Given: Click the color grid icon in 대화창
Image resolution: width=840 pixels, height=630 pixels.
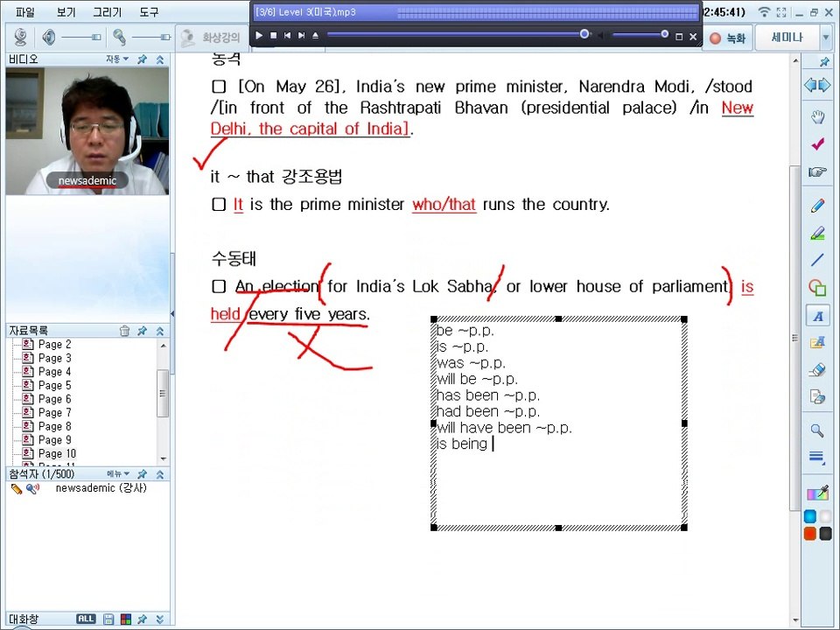Looking at the screenshot, I should 126,619.
